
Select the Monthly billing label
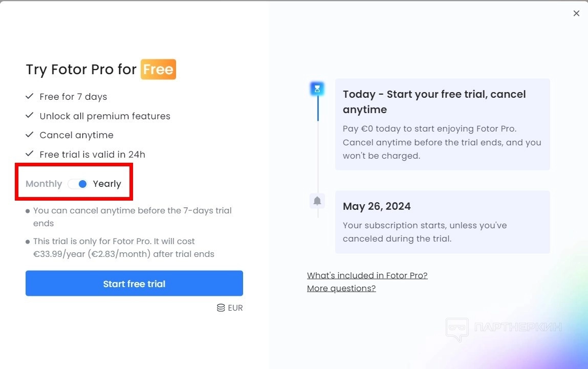tap(44, 184)
